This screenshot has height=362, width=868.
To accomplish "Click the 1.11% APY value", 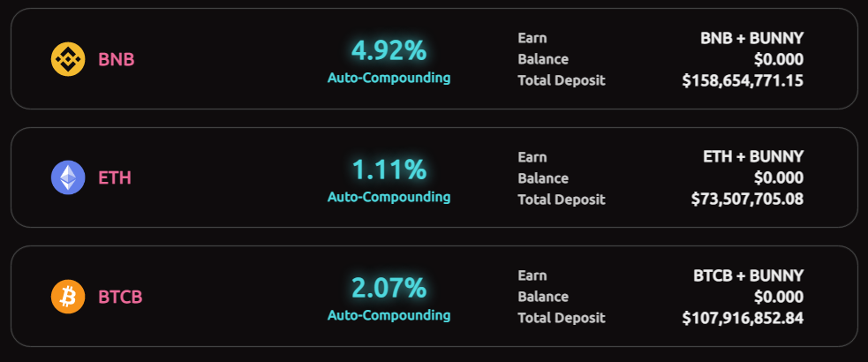I will (x=389, y=169).
